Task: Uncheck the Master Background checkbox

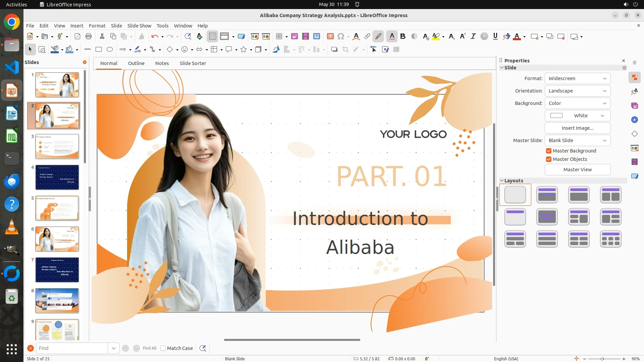Action: (x=549, y=151)
